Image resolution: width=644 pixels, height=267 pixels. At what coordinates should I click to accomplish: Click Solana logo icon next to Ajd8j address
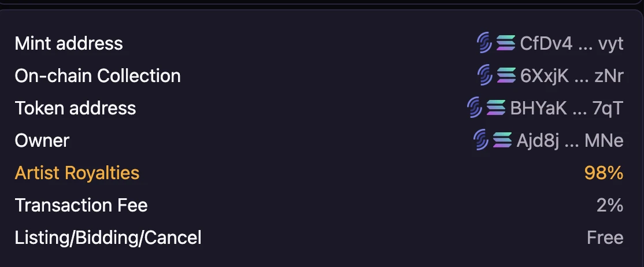coord(502,140)
